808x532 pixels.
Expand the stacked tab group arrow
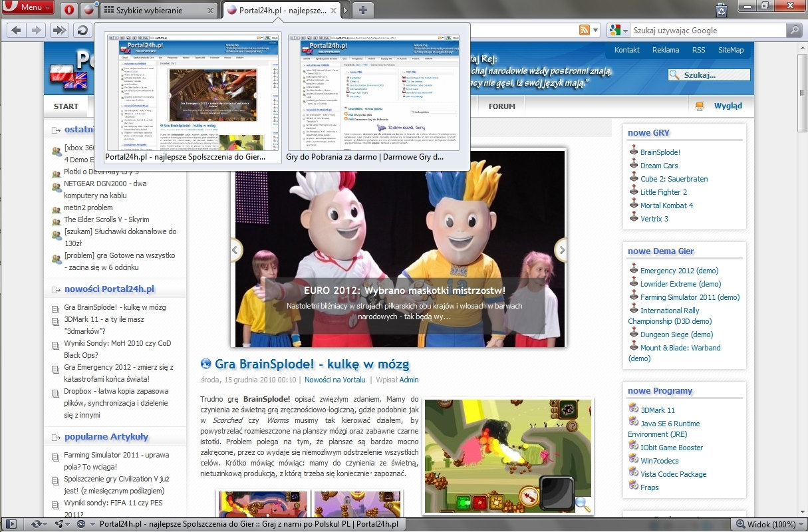point(345,11)
